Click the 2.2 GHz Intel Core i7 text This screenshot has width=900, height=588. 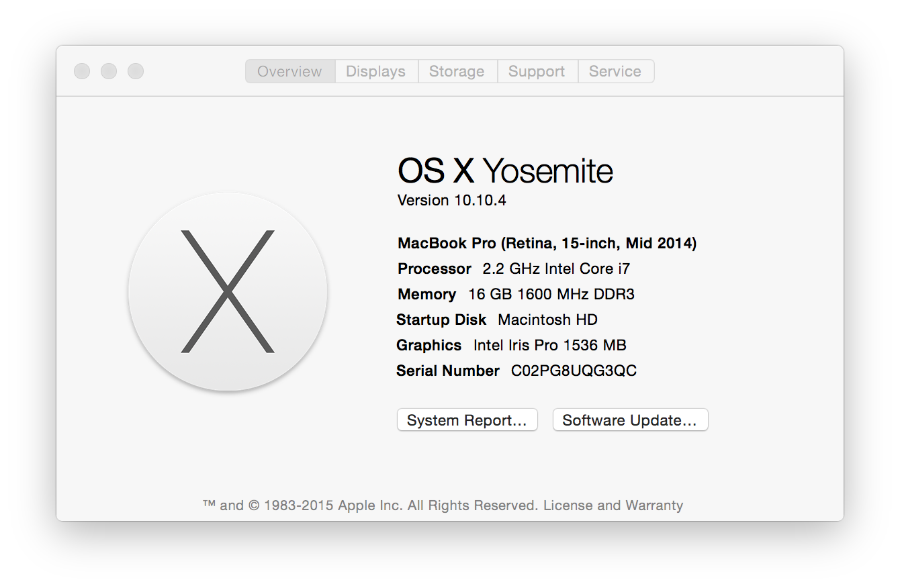(556, 268)
